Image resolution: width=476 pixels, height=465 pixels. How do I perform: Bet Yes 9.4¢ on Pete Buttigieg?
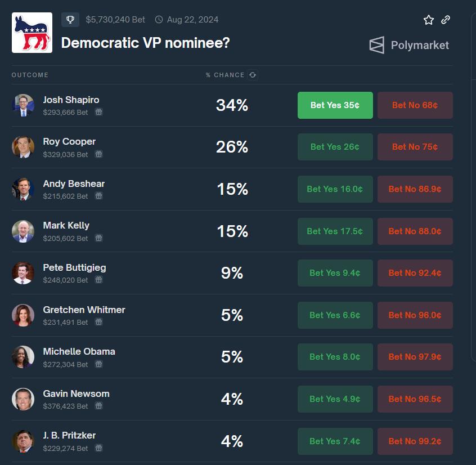(x=335, y=272)
